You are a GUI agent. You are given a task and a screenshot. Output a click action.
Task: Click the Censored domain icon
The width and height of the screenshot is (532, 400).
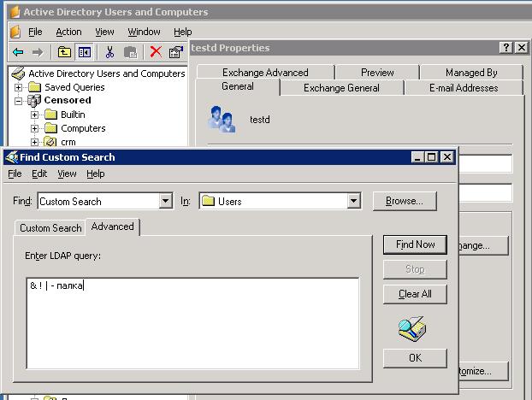34,100
